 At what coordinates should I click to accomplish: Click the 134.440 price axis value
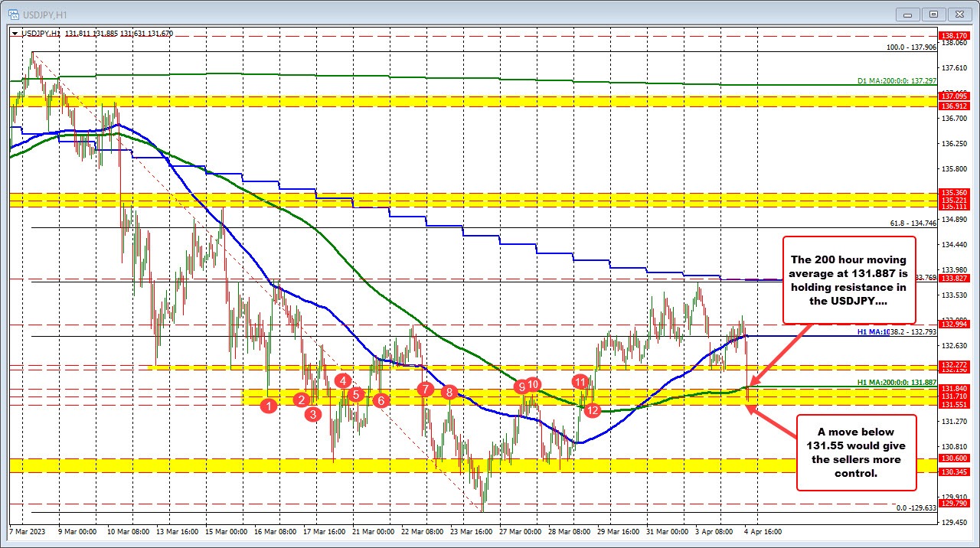(955, 244)
